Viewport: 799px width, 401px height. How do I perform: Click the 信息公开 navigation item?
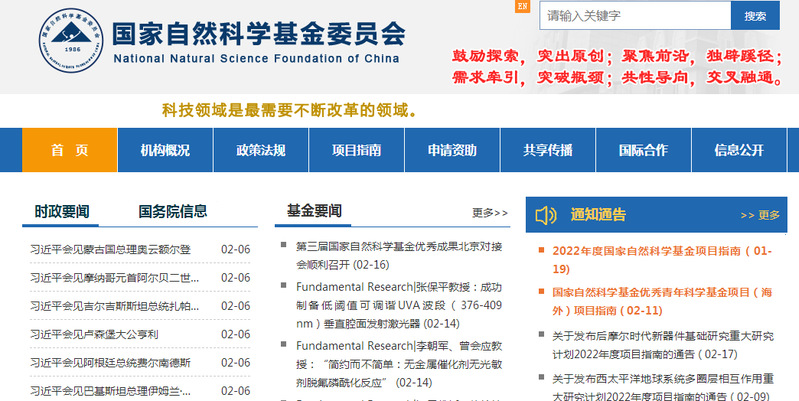tap(739, 150)
